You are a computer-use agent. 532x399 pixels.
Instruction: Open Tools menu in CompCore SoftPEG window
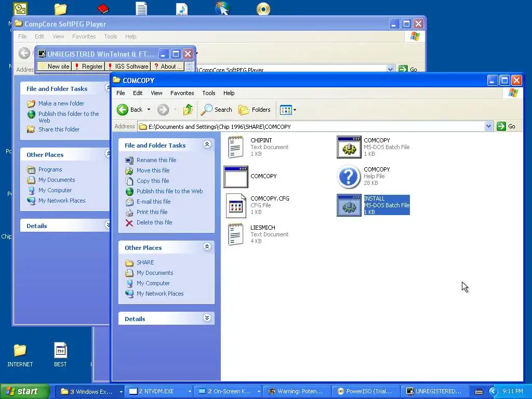click(x=111, y=36)
